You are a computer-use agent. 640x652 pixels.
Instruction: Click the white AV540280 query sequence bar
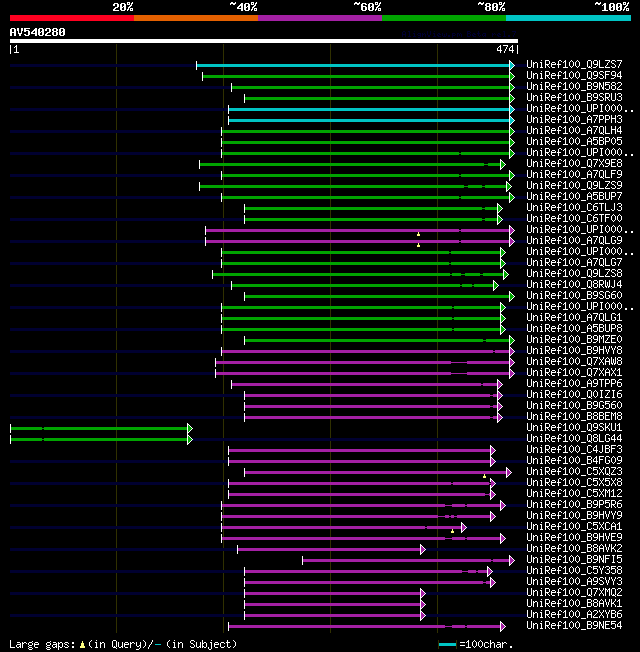pyautogui.click(x=264, y=41)
